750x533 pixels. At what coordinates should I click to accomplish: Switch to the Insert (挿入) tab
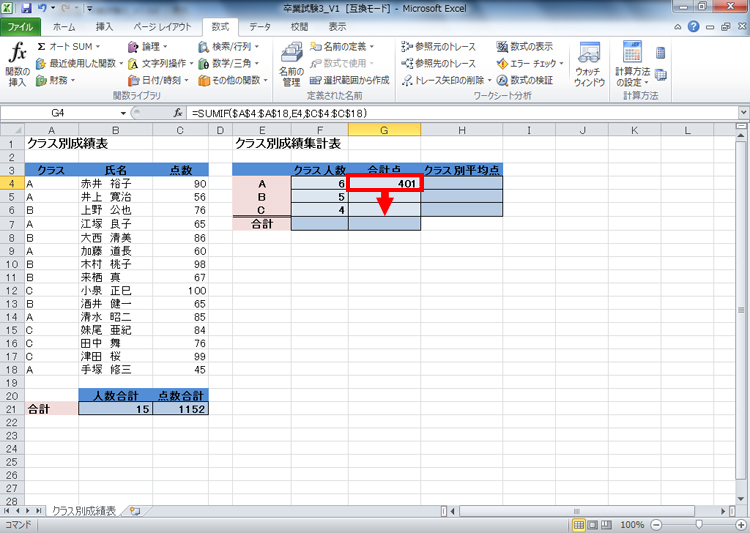104,27
